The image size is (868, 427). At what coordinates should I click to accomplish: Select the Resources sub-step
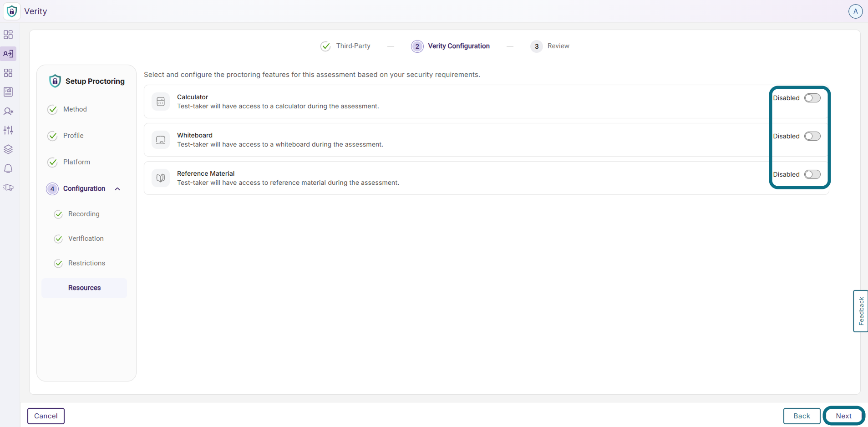tap(84, 288)
